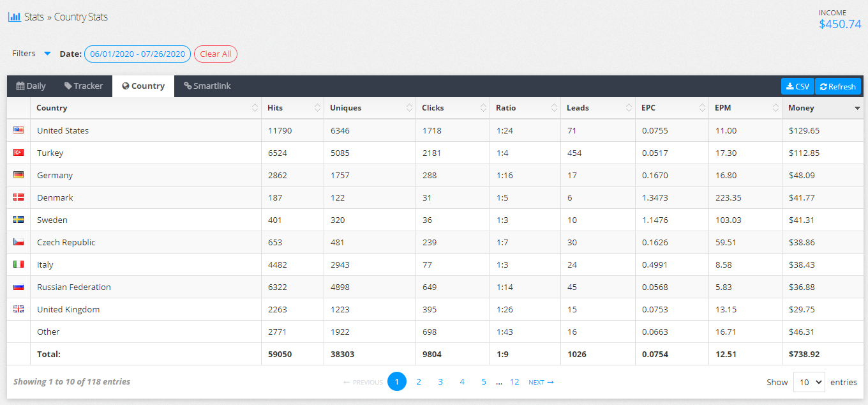Image resolution: width=868 pixels, height=405 pixels.
Task: Go to pagination page 2
Action: (x=419, y=382)
